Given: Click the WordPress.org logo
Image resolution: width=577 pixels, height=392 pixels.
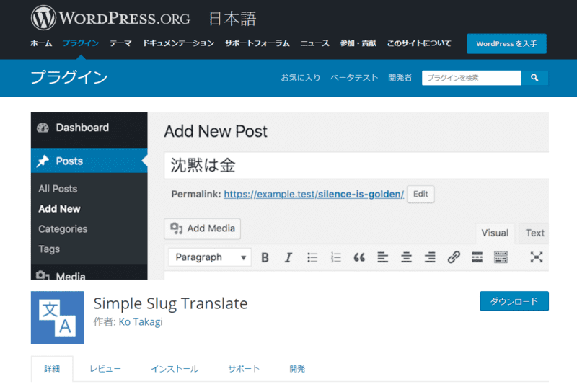Looking at the screenshot, I should point(110,18).
